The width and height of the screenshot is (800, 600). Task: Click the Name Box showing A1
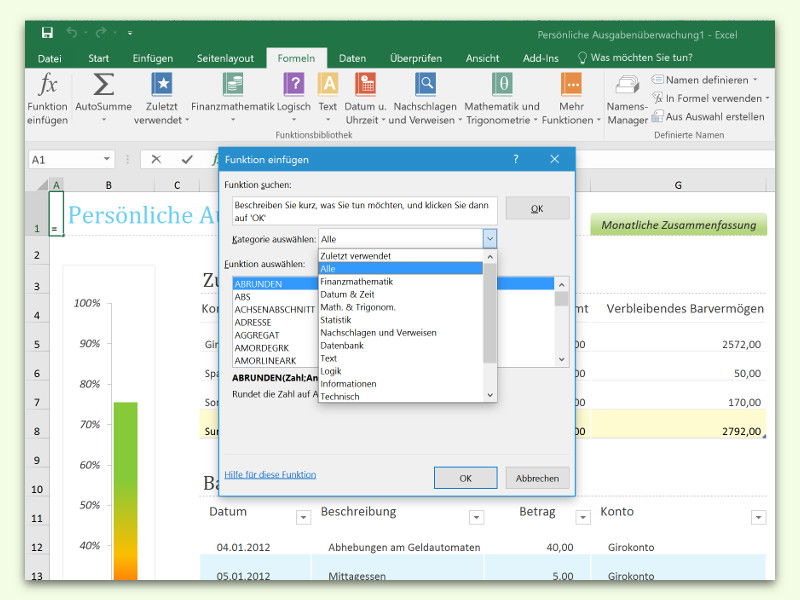click(x=65, y=160)
